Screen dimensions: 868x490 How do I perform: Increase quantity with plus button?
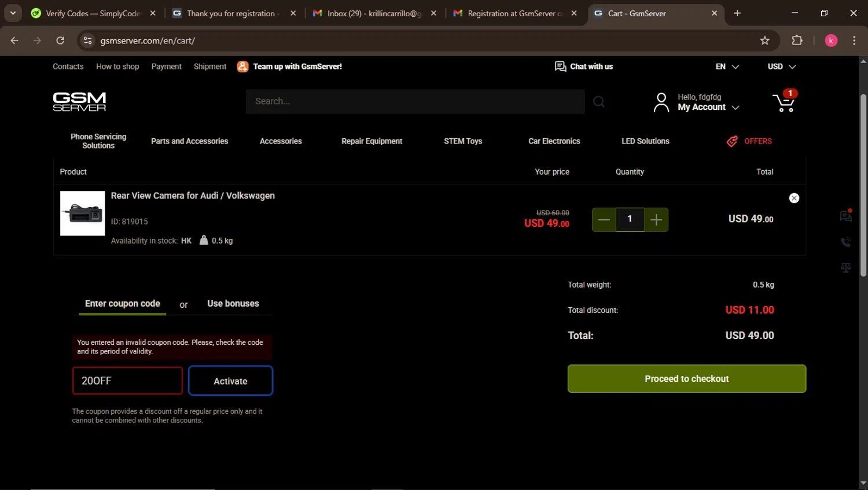click(x=656, y=220)
